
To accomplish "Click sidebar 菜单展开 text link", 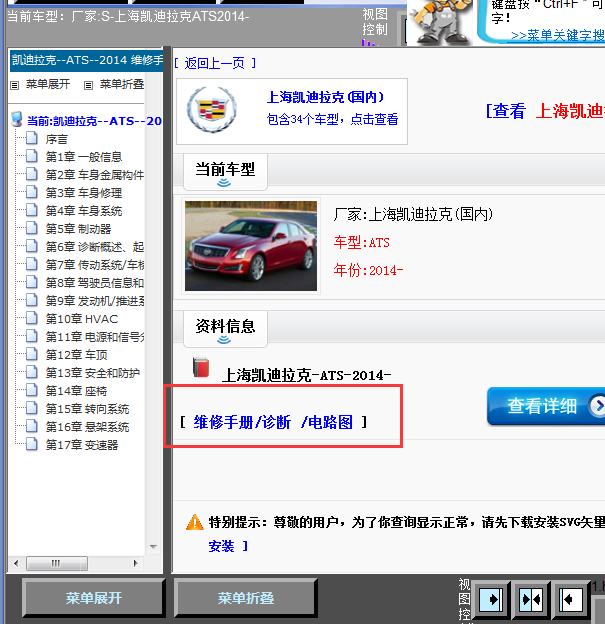I will point(48,84).
